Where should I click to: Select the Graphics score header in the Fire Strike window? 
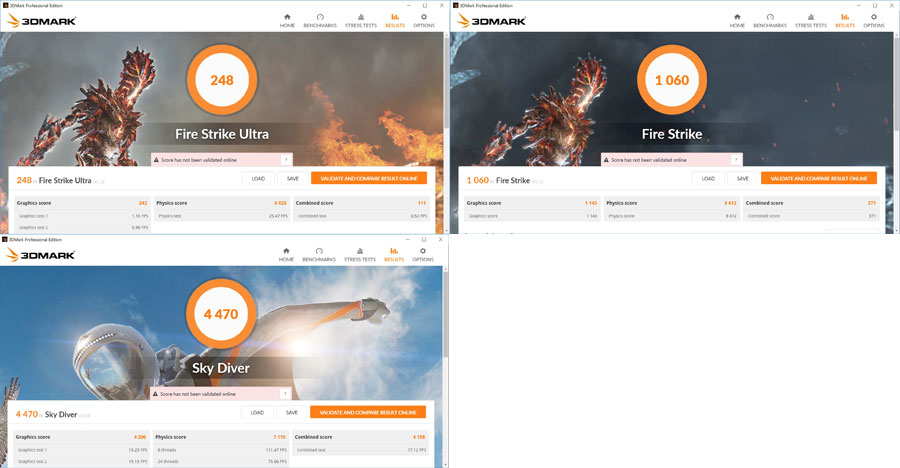(x=532, y=203)
